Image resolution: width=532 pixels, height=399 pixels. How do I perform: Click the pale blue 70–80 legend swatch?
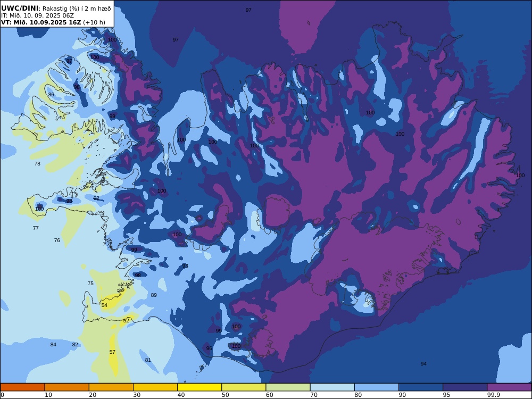pos(332,387)
